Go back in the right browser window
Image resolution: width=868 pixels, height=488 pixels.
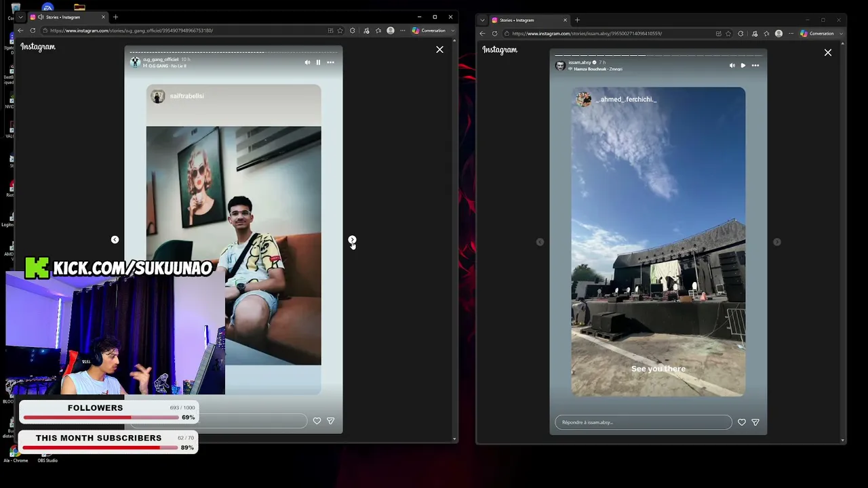[x=482, y=33]
